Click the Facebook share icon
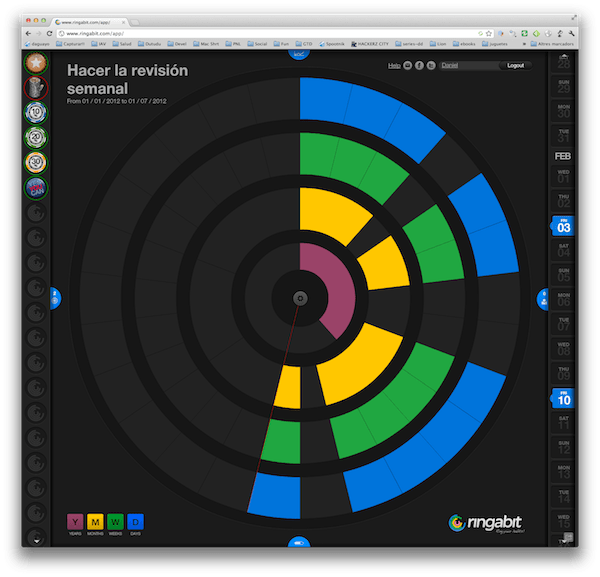 point(419,65)
